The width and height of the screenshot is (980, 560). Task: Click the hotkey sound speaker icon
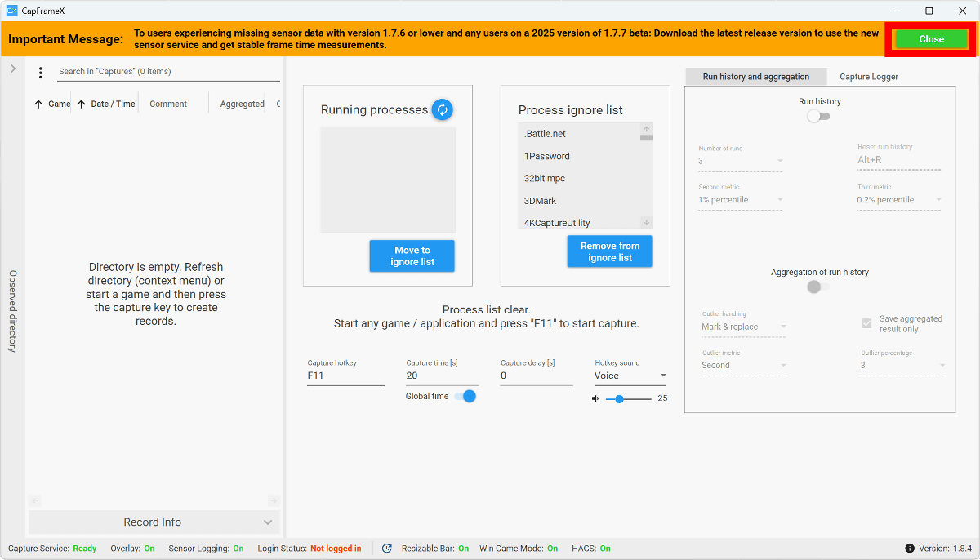pyautogui.click(x=595, y=398)
